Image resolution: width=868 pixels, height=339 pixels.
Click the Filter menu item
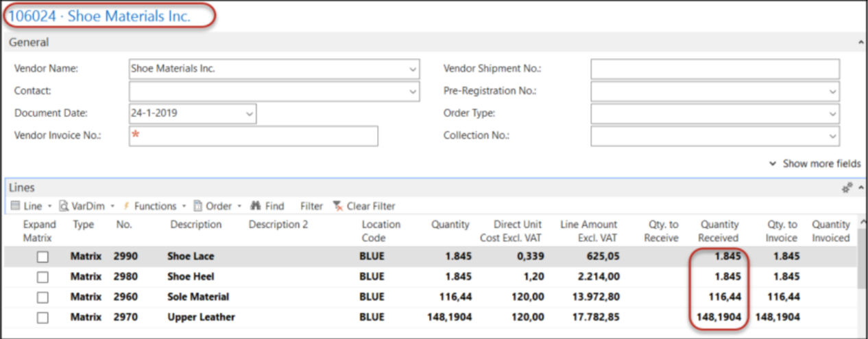tap(311, 205)
